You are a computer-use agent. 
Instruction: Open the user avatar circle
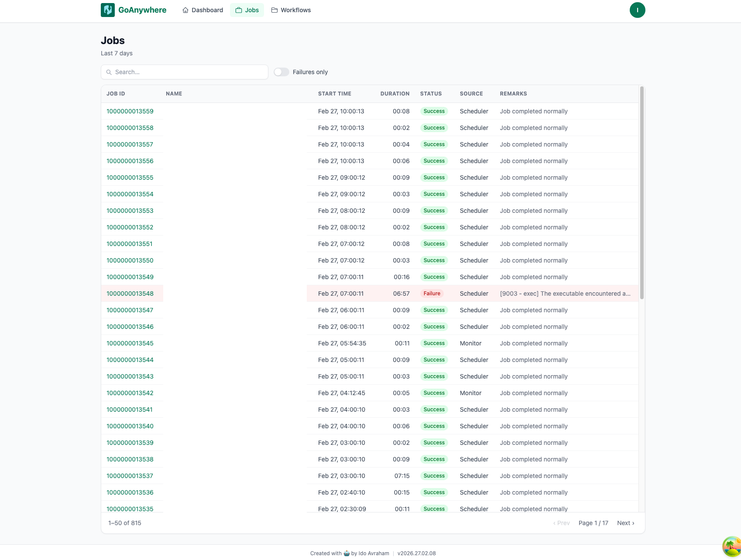tap(637, 10)
